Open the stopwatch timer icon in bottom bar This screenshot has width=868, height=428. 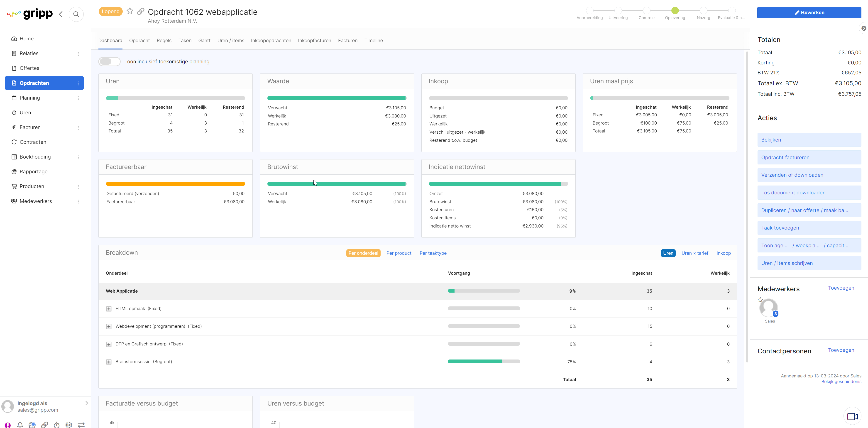pos(57,425)
